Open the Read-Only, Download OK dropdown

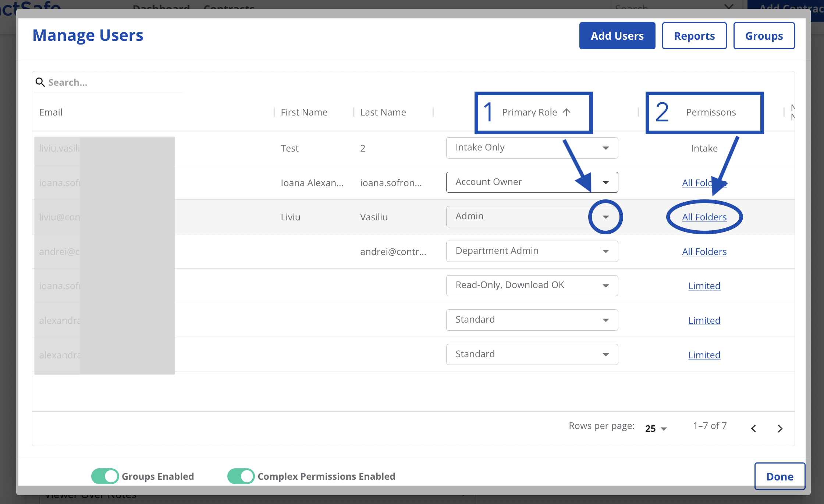532,285
